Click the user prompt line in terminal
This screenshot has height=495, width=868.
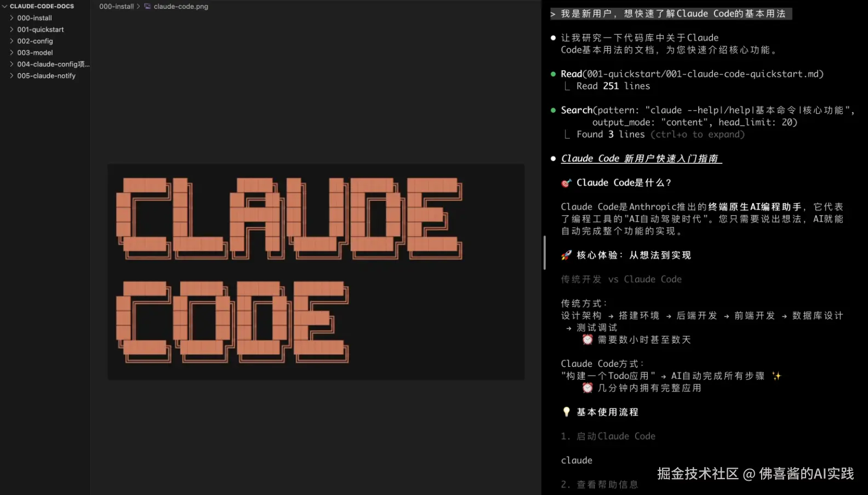pos(671,14)
